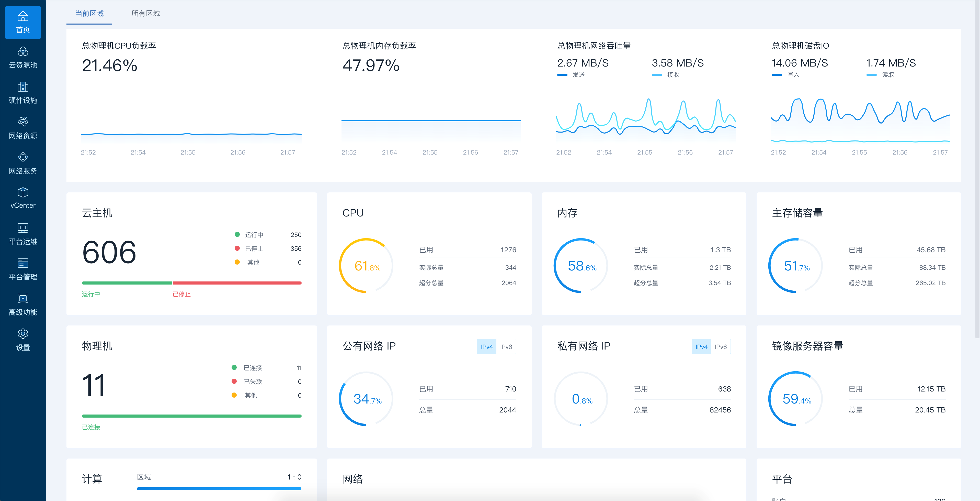Open the 平台运维 monitor icon

pos(23,228)
